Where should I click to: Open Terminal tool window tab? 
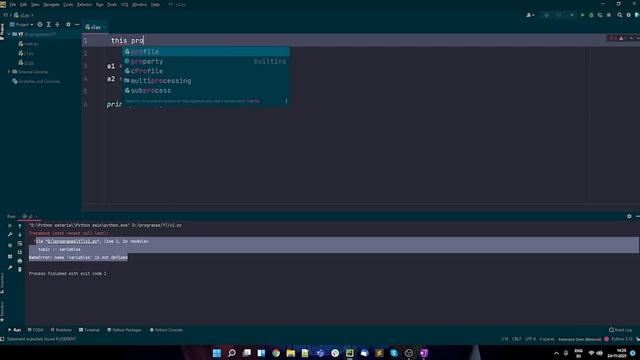point(89,330)
